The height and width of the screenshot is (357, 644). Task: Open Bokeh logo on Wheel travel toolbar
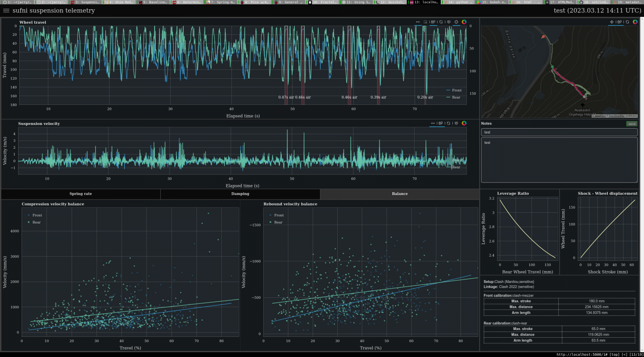pyautogui.click(x=464, y=22)
